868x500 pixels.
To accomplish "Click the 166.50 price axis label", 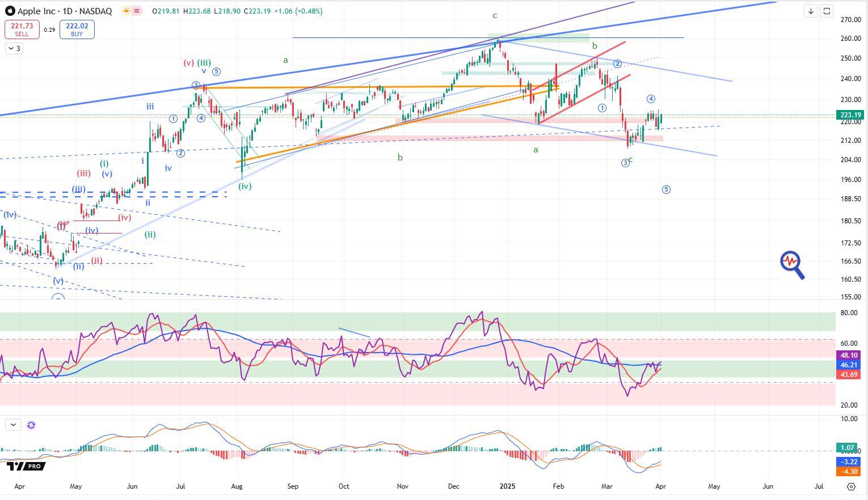I will pyautogui.click(x=850, y=261).
